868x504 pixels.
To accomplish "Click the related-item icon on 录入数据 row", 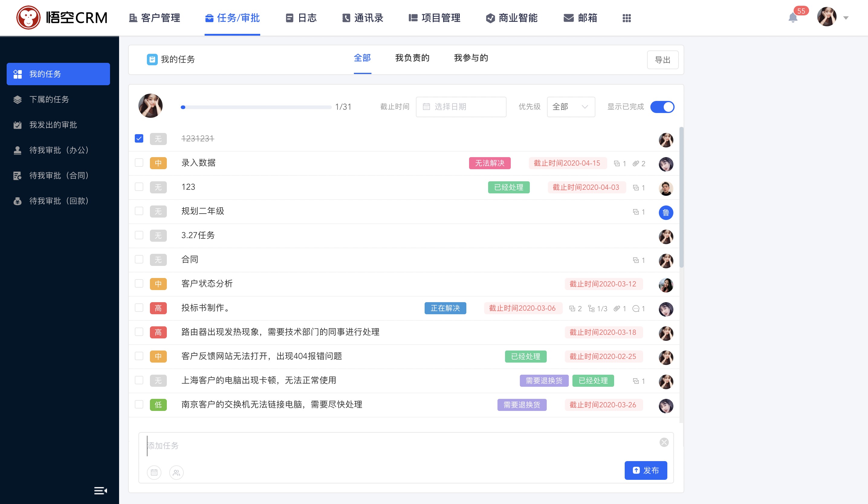I will click(617, 163).
